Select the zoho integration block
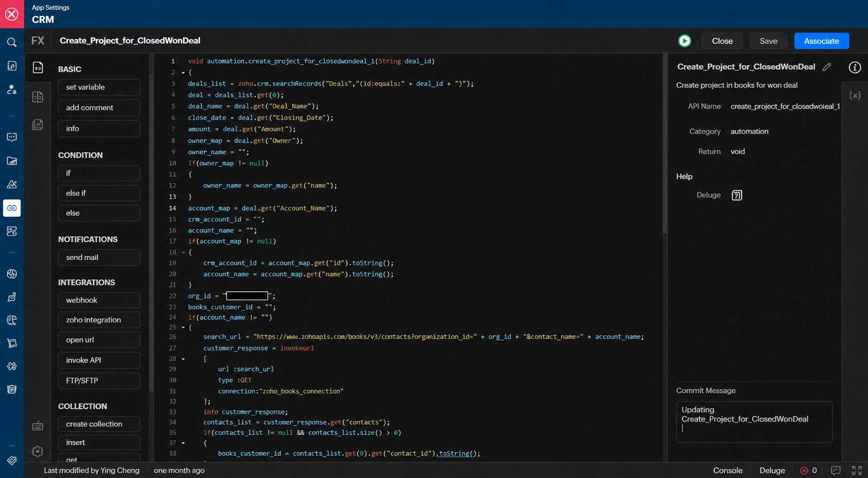This screenshot has height=478, width=868. pyautogui.click(x=99, y=320)
